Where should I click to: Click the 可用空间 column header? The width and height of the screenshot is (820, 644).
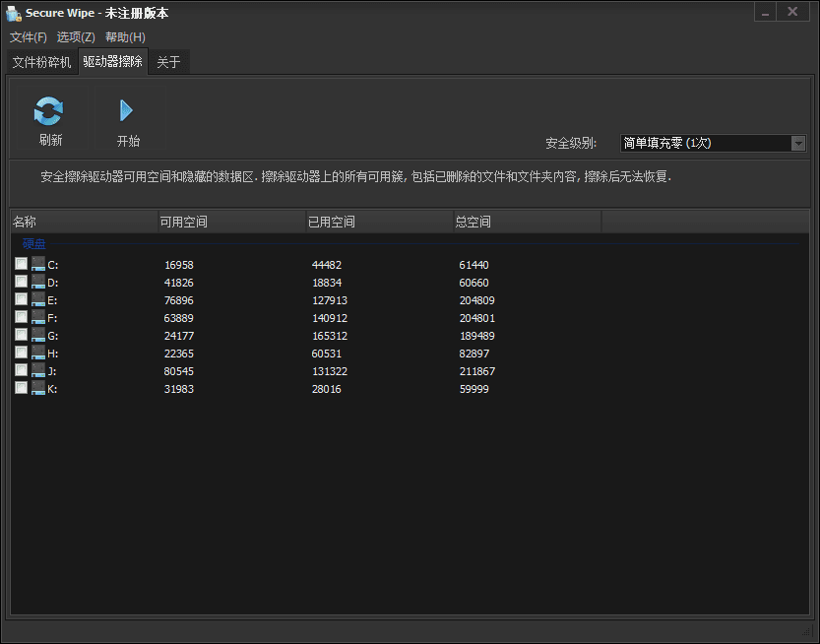click(183, 222)
